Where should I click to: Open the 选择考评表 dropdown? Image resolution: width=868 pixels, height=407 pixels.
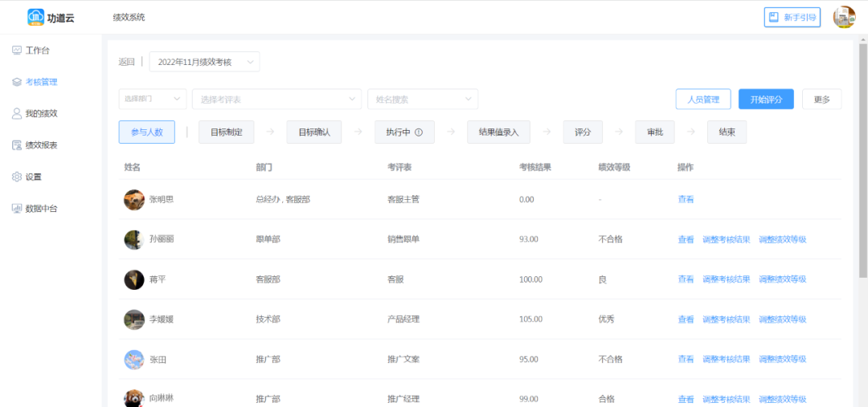[276, 99]
